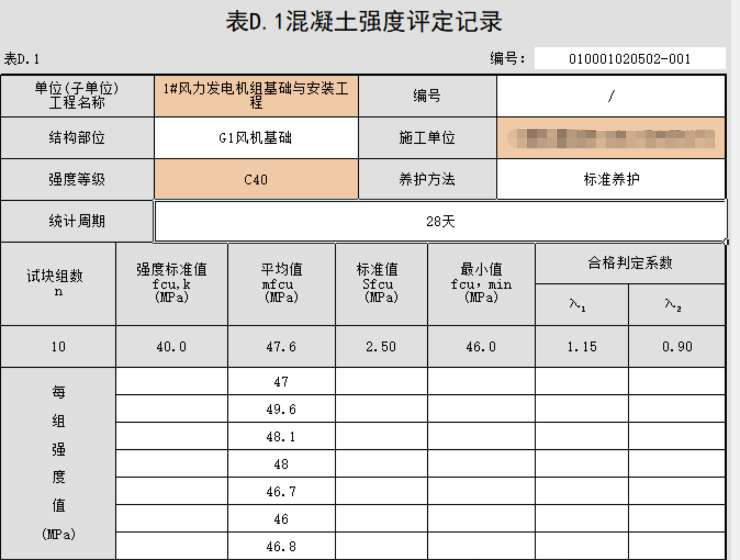This screenshot has height=560, width=740.
Task: Select the 平均值 47.6 cell
Action: [281, 346]
